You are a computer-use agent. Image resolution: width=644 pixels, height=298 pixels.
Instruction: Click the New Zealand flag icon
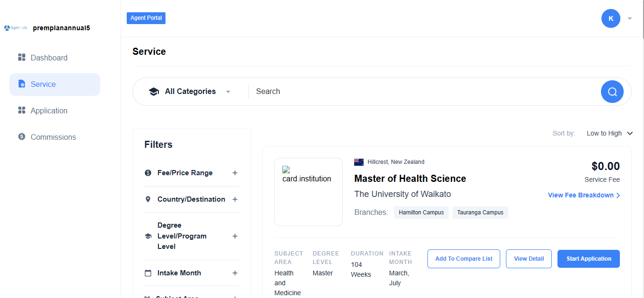coord(359,162)
